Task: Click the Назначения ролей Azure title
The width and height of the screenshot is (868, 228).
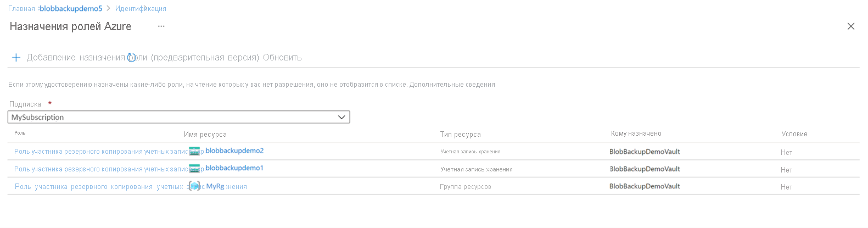Action: 71,26
